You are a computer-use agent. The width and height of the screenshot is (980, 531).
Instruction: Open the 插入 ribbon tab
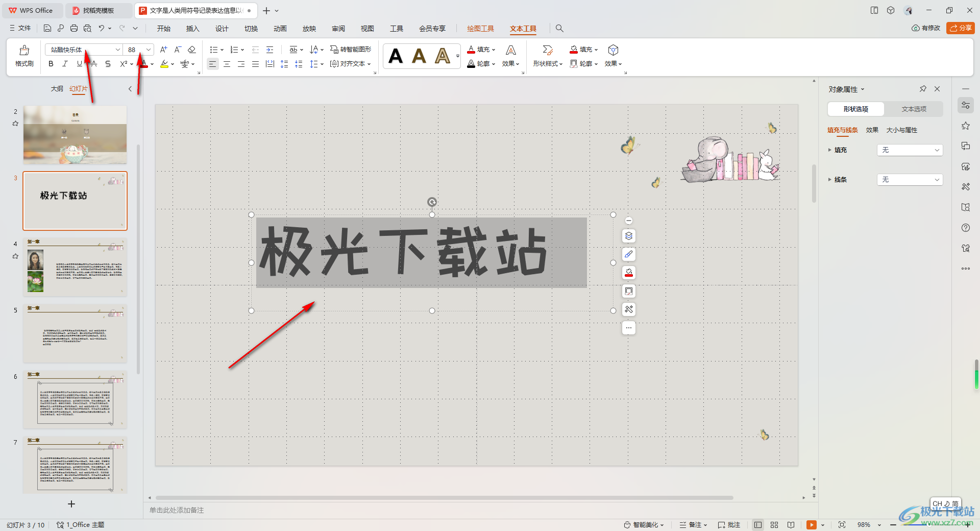[x=193, y=29]
